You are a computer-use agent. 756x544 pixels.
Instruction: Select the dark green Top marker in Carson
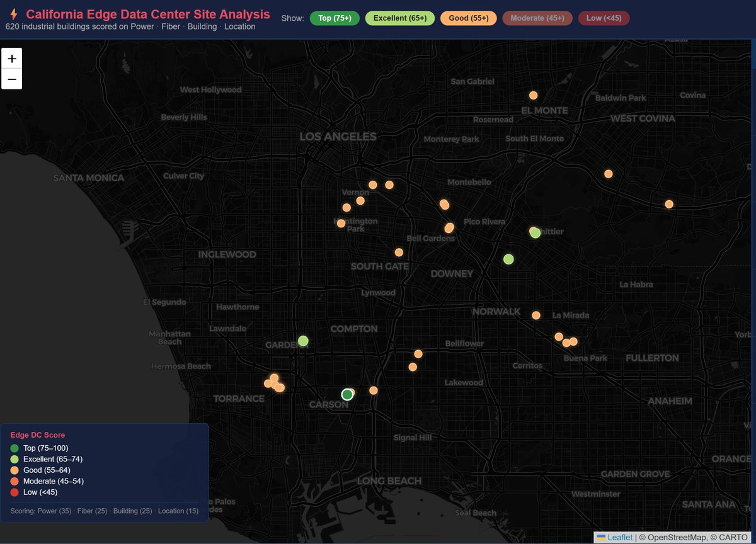[x=347, y=394]
